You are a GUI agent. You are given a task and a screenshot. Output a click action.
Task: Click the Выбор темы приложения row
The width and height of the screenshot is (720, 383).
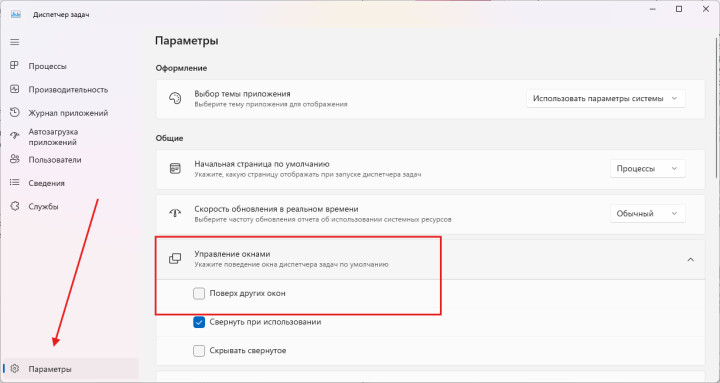point(430,99)
